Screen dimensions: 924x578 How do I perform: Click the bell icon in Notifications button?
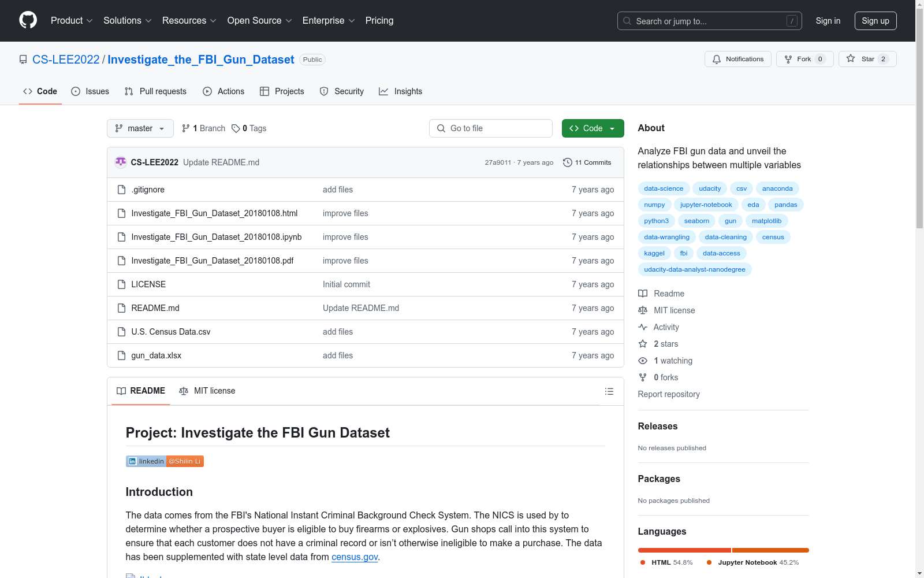coord(717,59)
